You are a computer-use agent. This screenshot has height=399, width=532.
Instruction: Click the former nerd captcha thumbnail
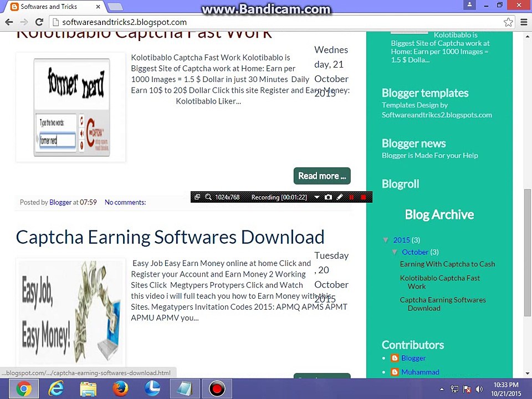pos(71,107)
